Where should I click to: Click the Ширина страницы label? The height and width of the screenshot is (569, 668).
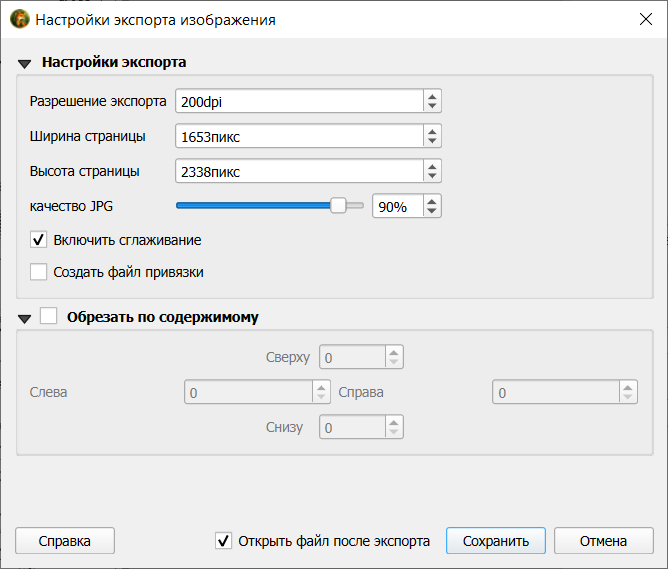87,136
